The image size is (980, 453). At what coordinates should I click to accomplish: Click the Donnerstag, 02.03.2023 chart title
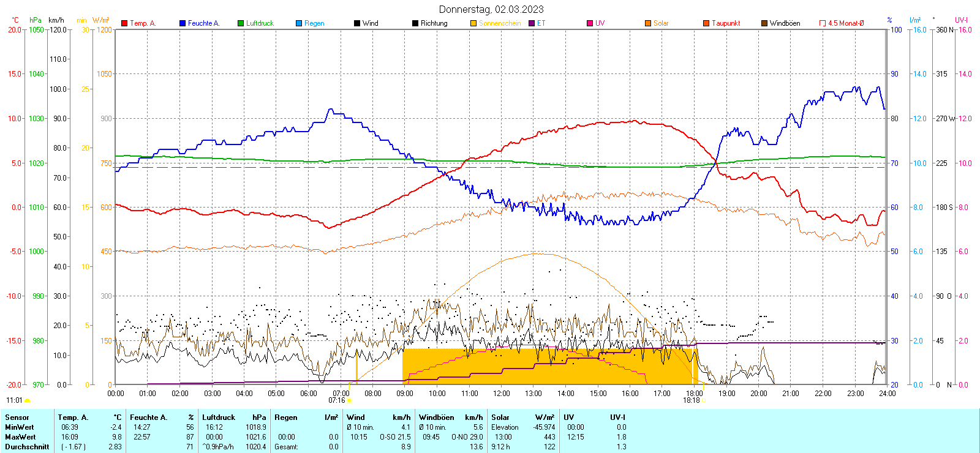tap(491, 9)
